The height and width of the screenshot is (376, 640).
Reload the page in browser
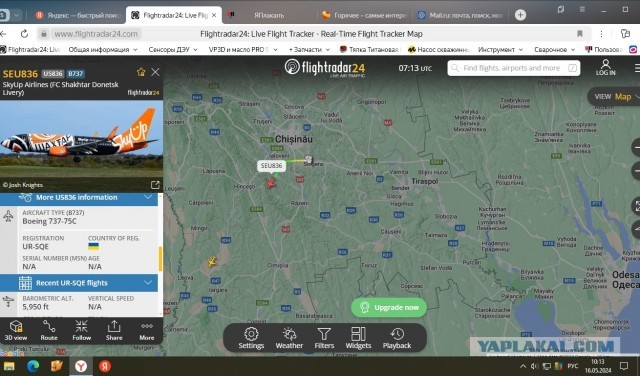(x=24, y=34)
